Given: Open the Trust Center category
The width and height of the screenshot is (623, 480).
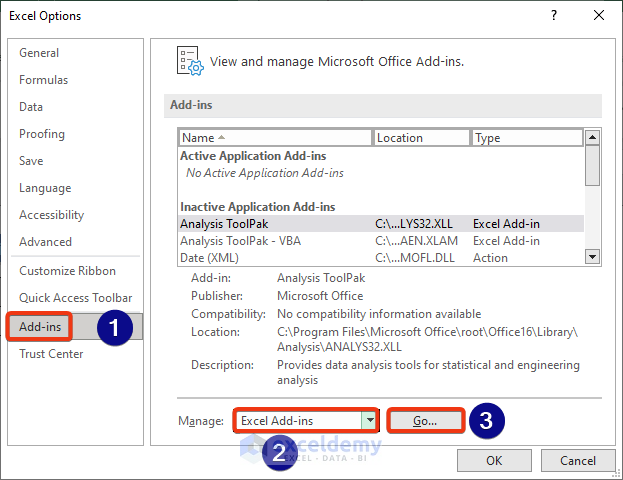Looking at the screenshot, I should (51, 353).
